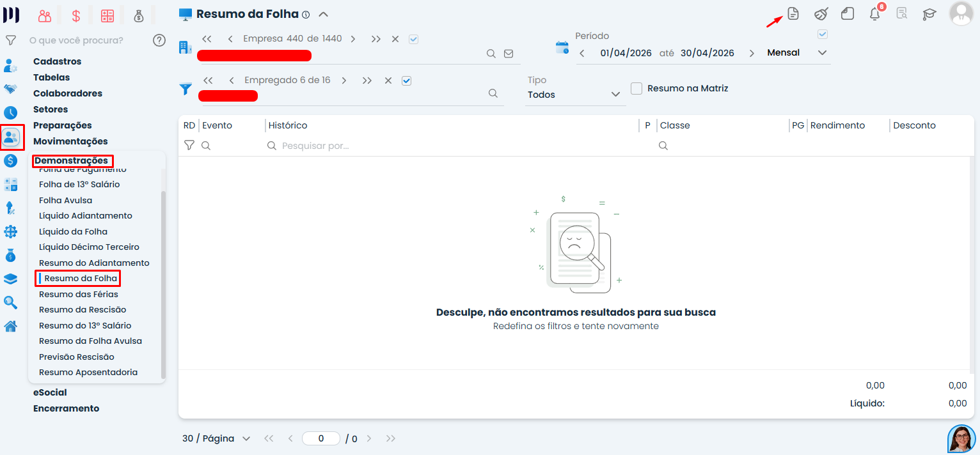The width and height of the screenshot is (980, 455).
Task: Click the table filter funnel under RD column
Action: click(x=189, y=146)
